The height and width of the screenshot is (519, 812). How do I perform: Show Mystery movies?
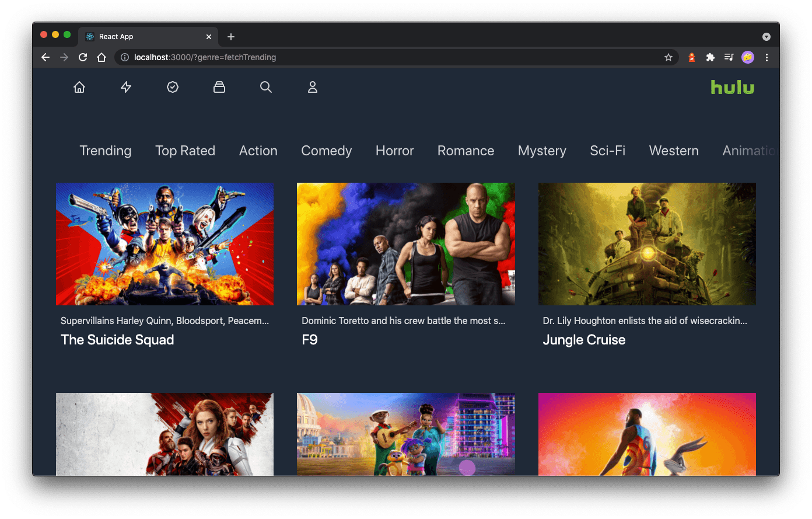542,151
